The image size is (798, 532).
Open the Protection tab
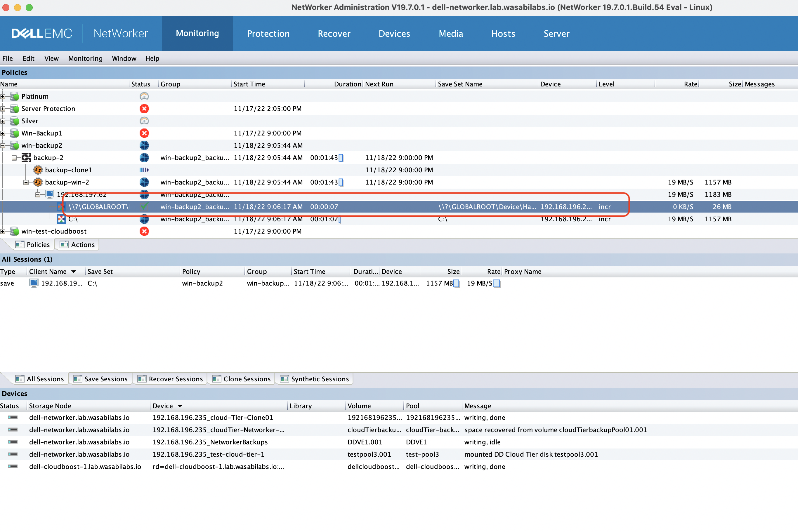(268, 34)
